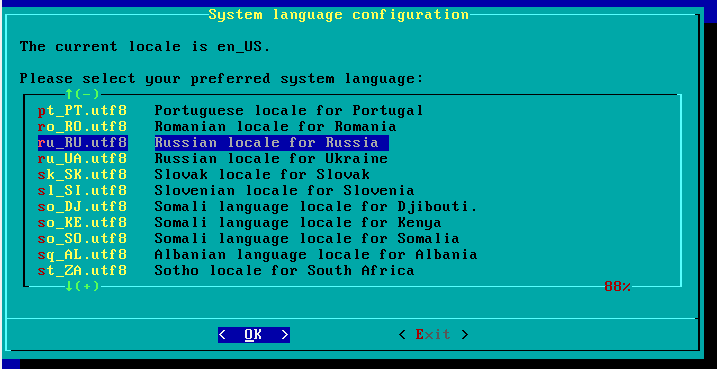Choose Slovenian locale for Slovenia

(x=284, y=191)
